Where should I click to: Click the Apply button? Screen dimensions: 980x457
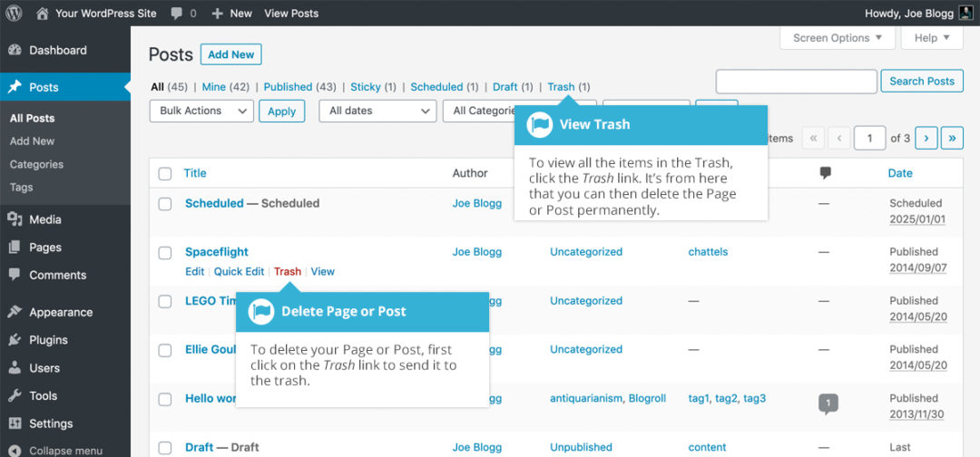point(282,112)
